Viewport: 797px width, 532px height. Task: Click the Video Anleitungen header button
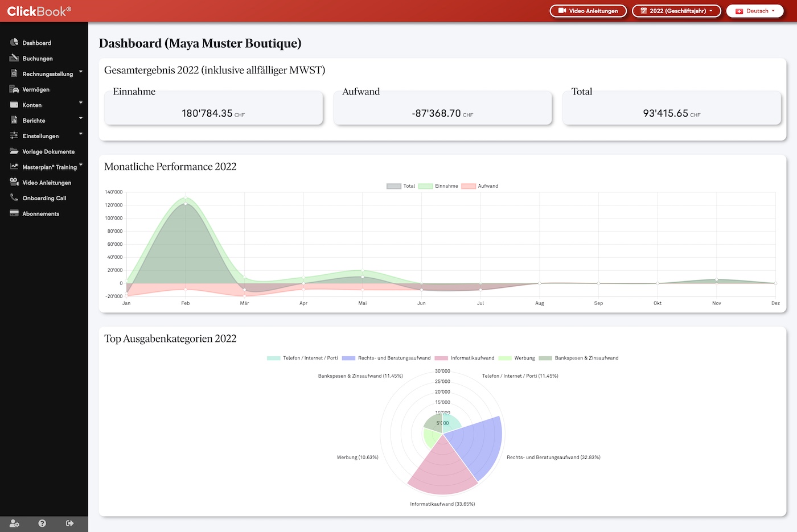coord(588,11)
